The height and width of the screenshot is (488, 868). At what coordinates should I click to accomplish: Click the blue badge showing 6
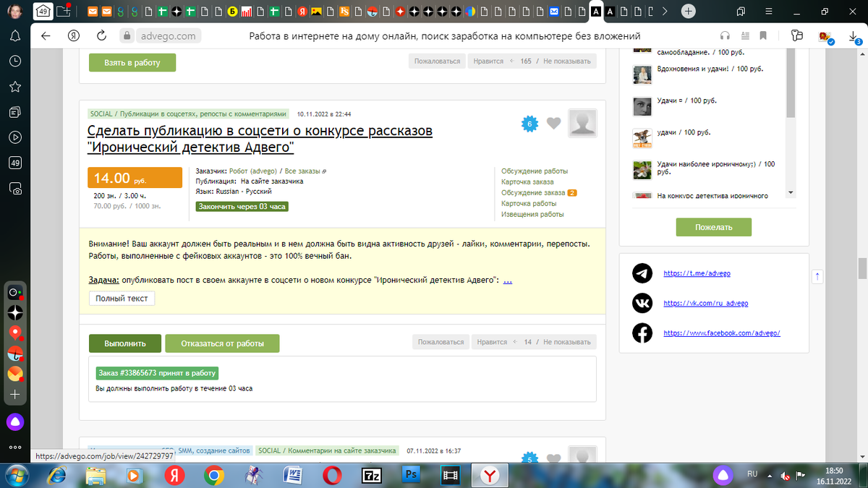[x=529, y=124]
